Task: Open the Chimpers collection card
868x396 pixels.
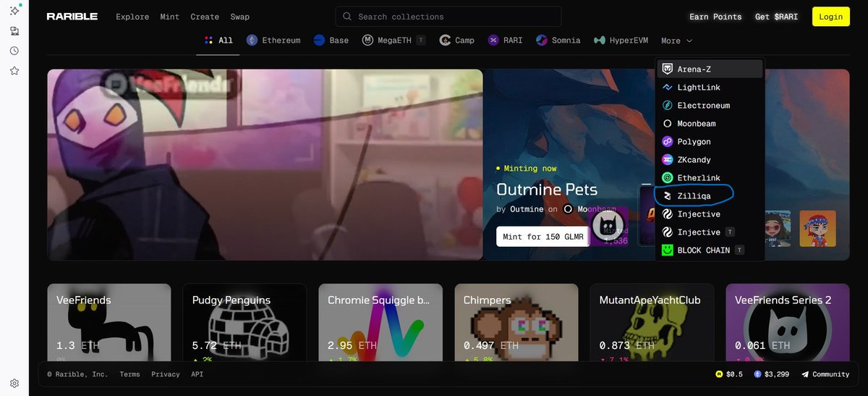Action: [x=516, y=322]
